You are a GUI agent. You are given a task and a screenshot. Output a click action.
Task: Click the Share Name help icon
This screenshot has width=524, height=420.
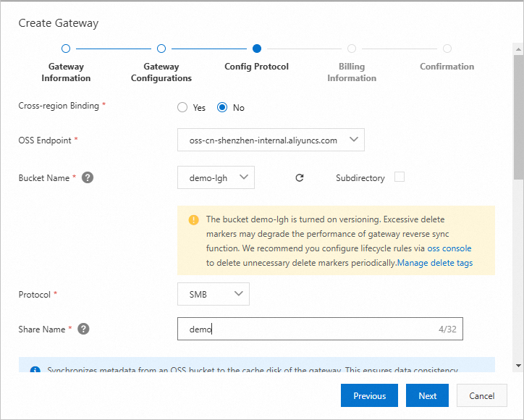(83, 329)
